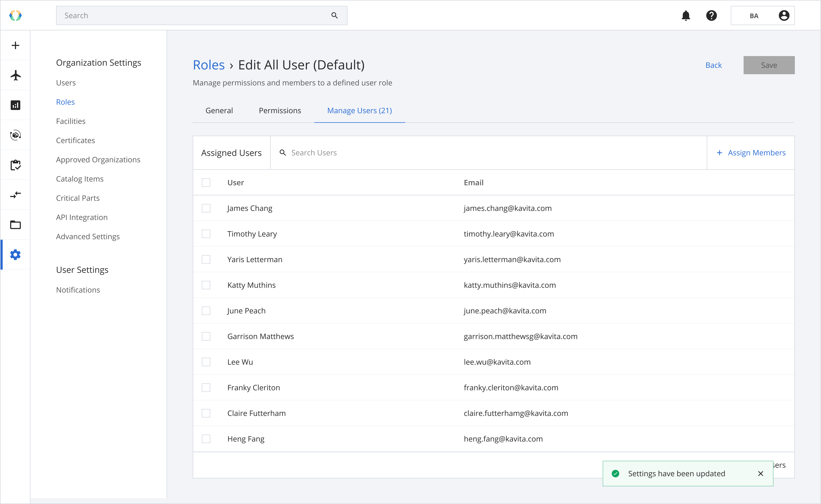Open Notifications under User Settings
Image resolution: width=821 pixels, height=504 pixels.
78,290
